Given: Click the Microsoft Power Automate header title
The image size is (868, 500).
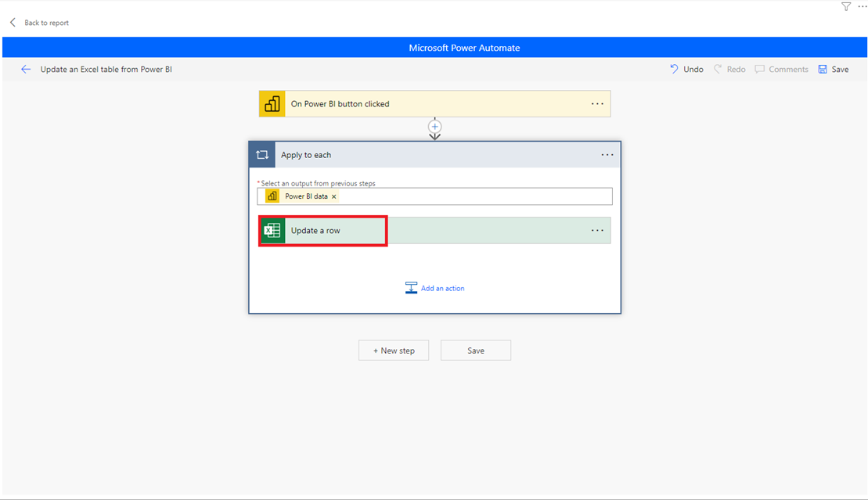Looking at the screenshot, I should (464, 48).
